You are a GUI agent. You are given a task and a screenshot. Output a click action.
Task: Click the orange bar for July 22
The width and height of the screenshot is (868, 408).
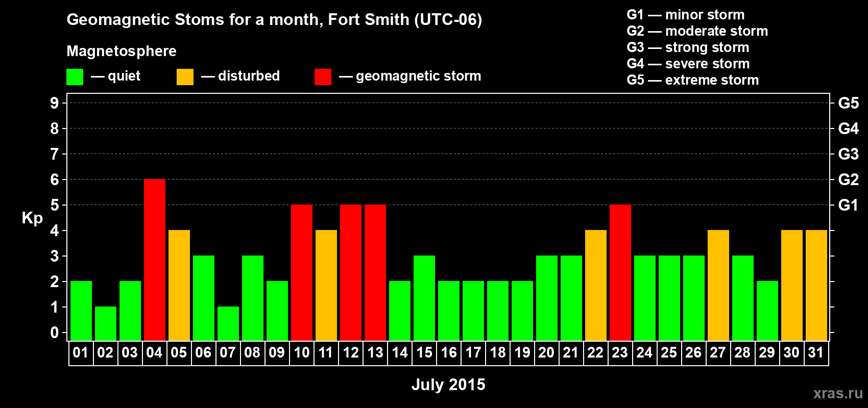pos(596,285)
